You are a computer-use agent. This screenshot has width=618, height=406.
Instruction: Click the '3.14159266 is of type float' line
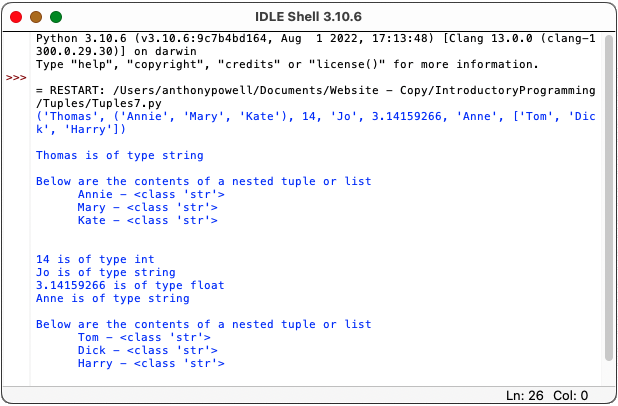point(130,285)
